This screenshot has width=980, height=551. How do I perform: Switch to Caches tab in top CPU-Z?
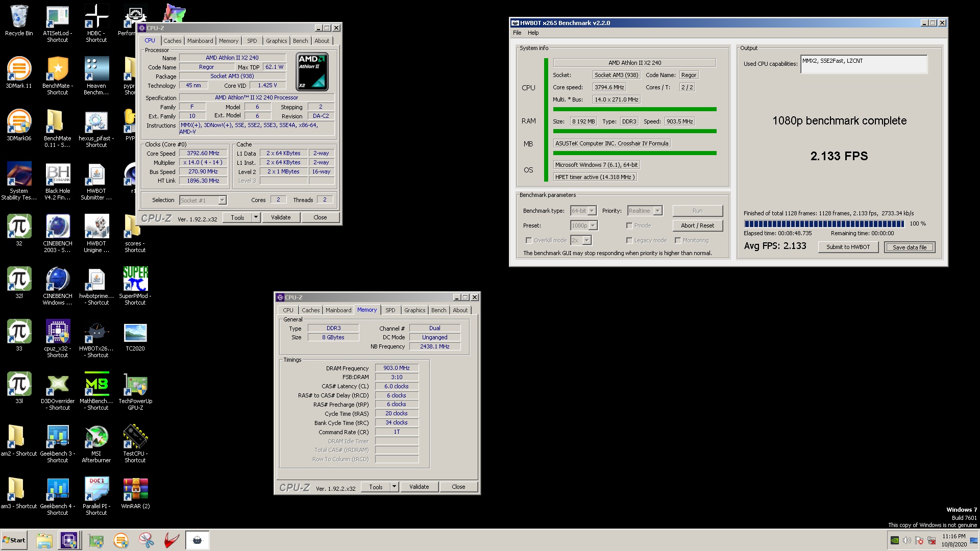[x=173, y=41]
